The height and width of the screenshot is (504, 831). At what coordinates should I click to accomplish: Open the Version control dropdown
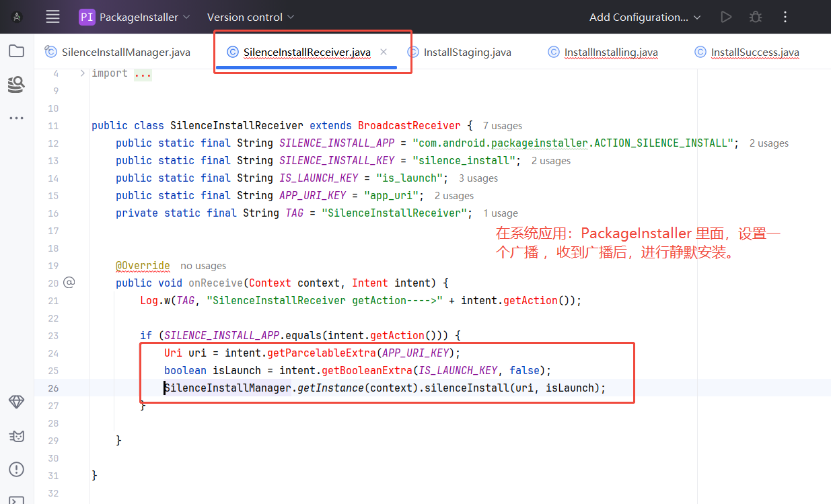[250, 17]
